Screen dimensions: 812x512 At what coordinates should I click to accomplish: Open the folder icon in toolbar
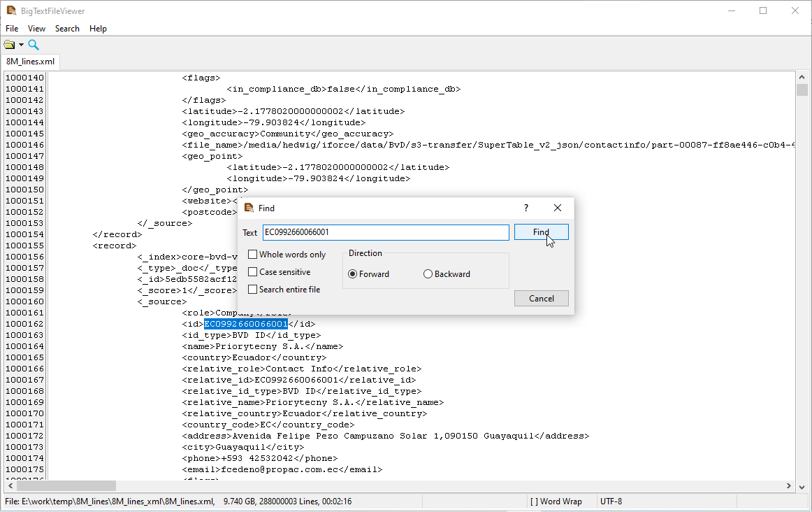click(x=9, y=45)
